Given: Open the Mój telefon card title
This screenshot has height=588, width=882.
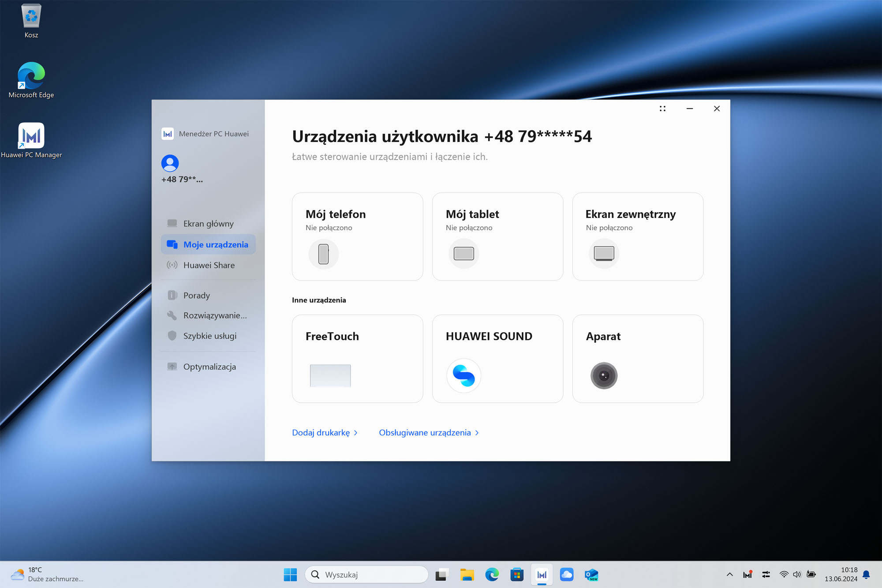Looking at the screenshot, I should [x=336, y=214].
